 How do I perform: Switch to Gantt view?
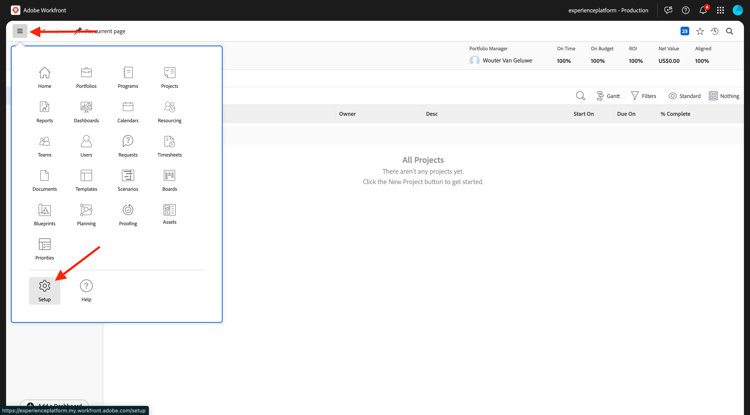[x=608, y=96]
